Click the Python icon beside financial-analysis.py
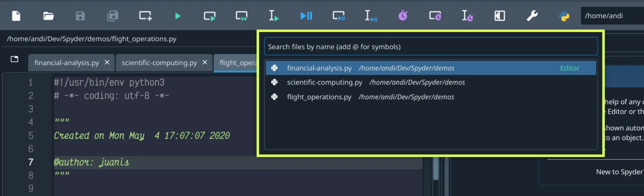Viewport: 644px width, 196px height. (x=274, y=68)
